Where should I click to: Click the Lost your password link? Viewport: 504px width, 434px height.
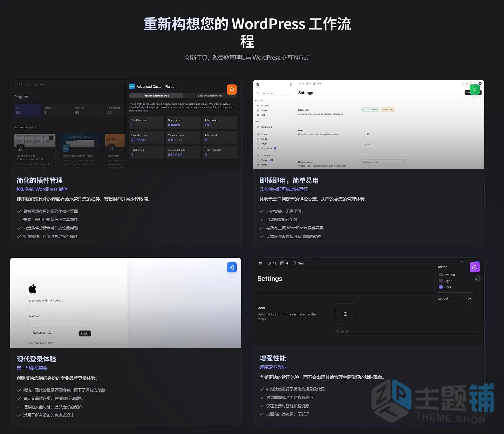[x=40, y=343]
